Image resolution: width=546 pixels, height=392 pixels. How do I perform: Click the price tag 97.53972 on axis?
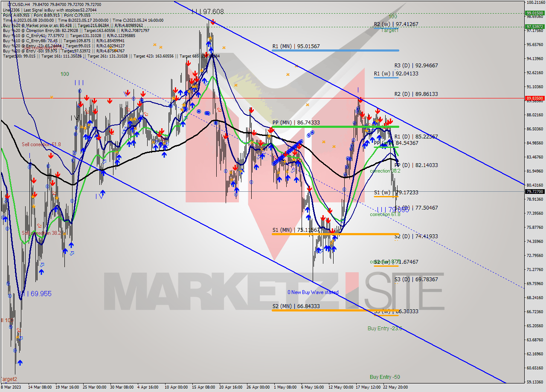(x=535, y=26)
